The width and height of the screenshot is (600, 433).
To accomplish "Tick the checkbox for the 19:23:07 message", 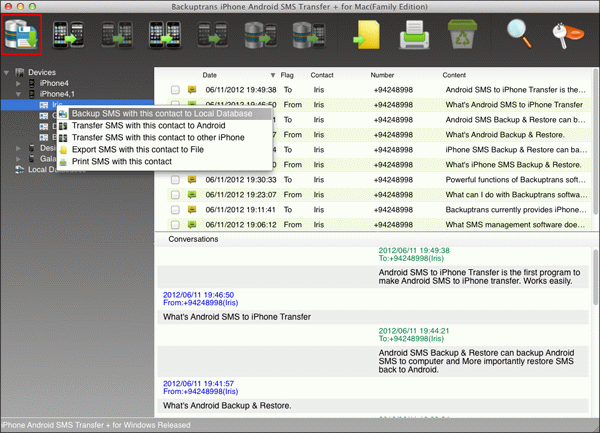I will [175, 195].
